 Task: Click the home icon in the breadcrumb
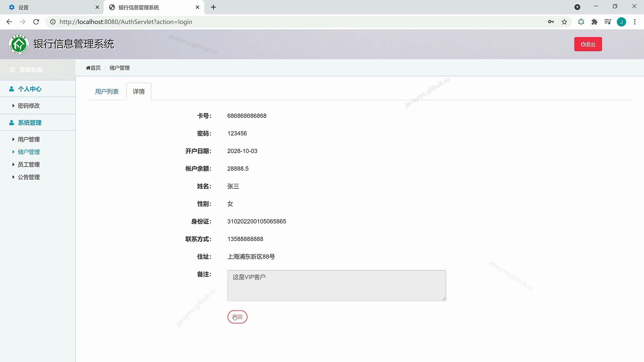[88, 67]
